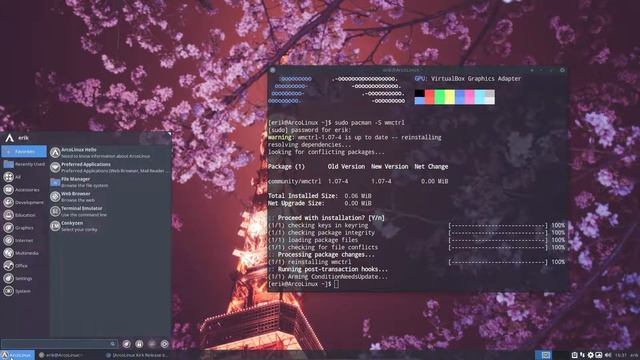Viewport: 640px width, 360px height.
Task: Open the Multimedia category
Action: tap(24, 253)
